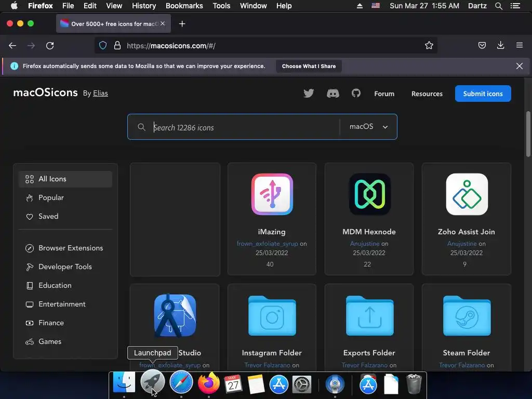Open the Apple menu
532x399 pixels.
click(14, 6)
